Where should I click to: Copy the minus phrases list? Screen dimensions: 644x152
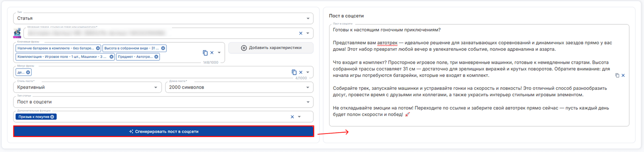(x=294, y=72)
